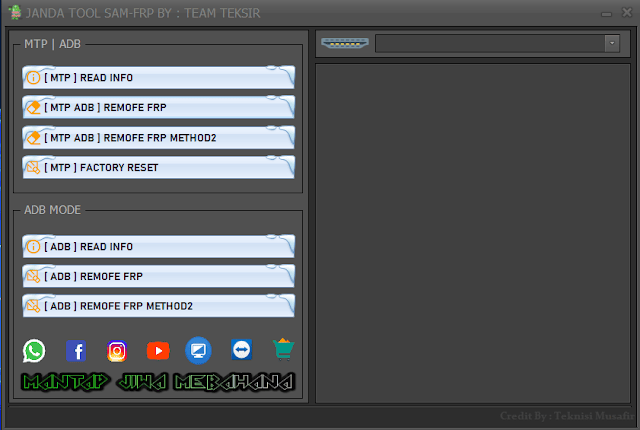This screenshot has height=430, width=640.
Task: Open the shopping cart store icon
Action: pyautogui.click(x=283, y=349)
